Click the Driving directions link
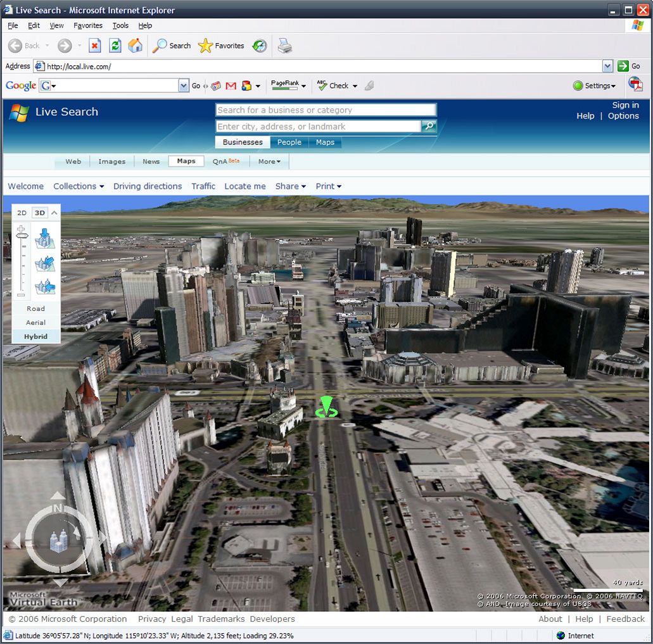653x644 pixels. 148,186
